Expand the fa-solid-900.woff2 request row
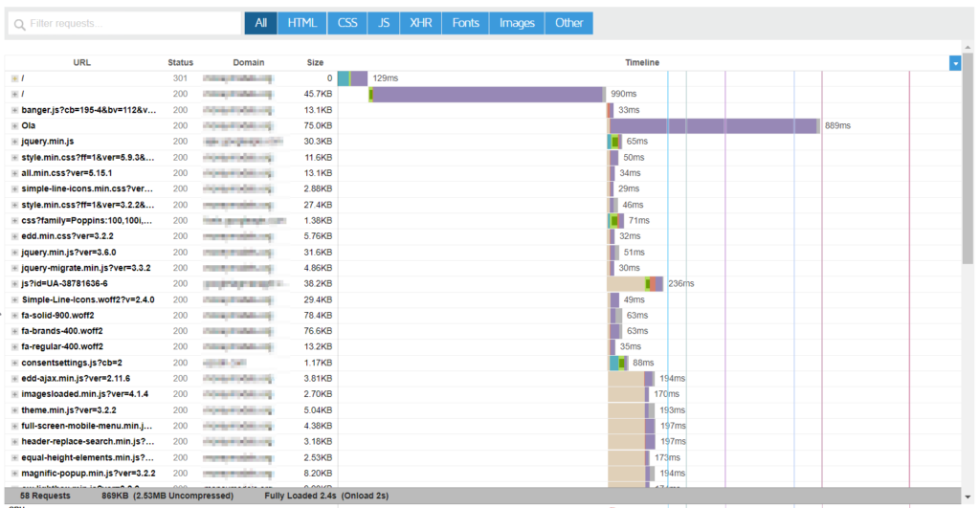 click(x=14, y=315)
